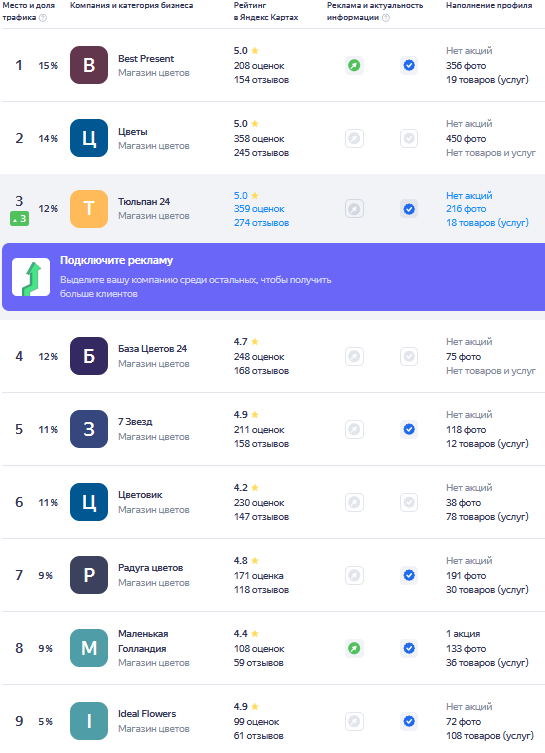This screenshot has width=545, height=753.
Task: Open the Цветовик company entry
Action: (140, 495)
